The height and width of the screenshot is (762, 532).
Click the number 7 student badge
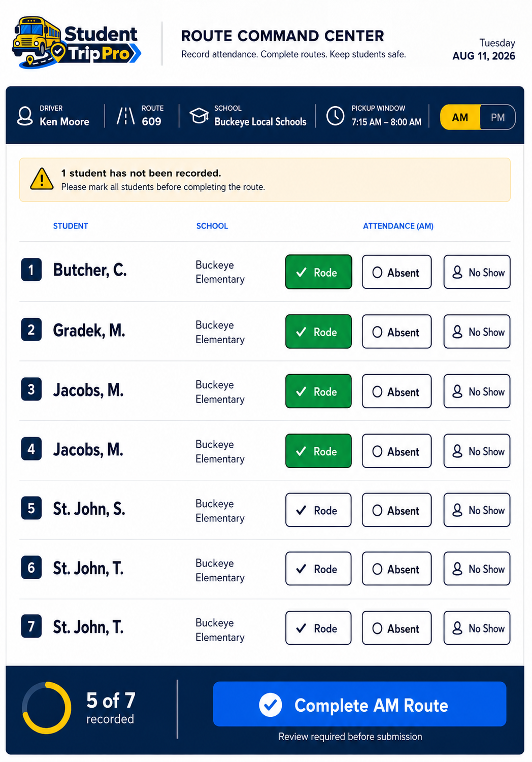(x=31, y=626)
